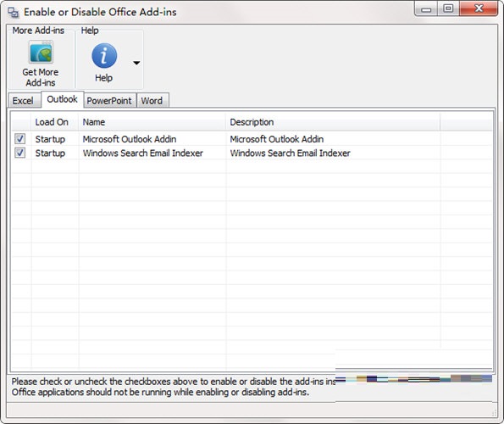Click the Description column header
This screenshot has width=504, height=424.
tap(333, 122)
